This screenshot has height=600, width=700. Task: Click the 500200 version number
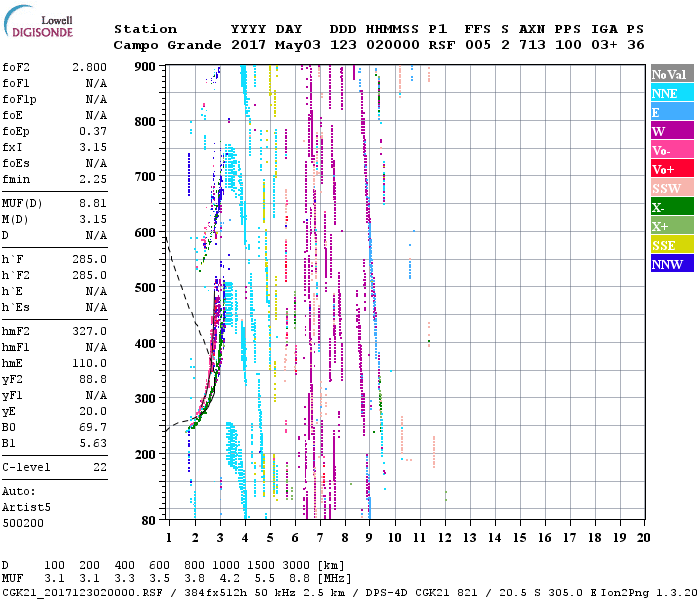tap(23, 523)
